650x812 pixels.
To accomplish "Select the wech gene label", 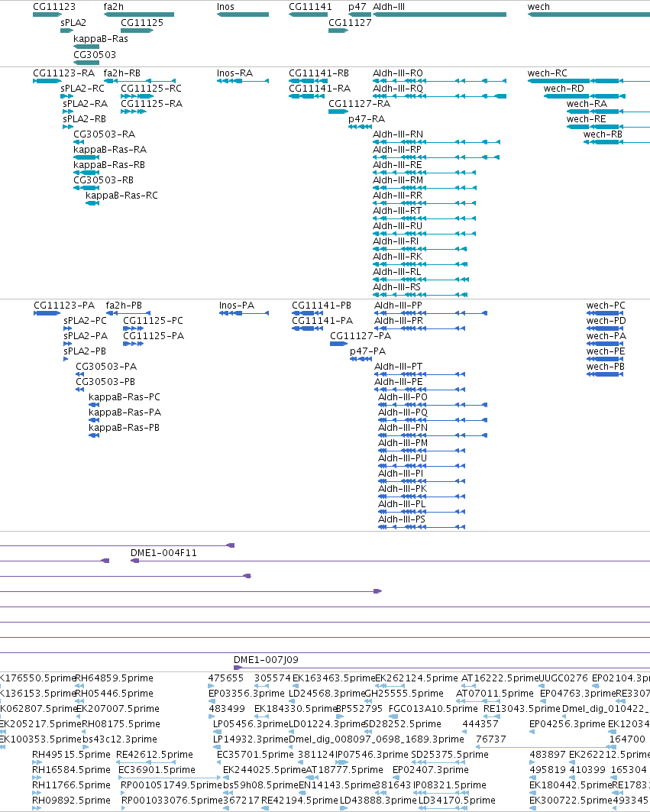I will point(538,7).
